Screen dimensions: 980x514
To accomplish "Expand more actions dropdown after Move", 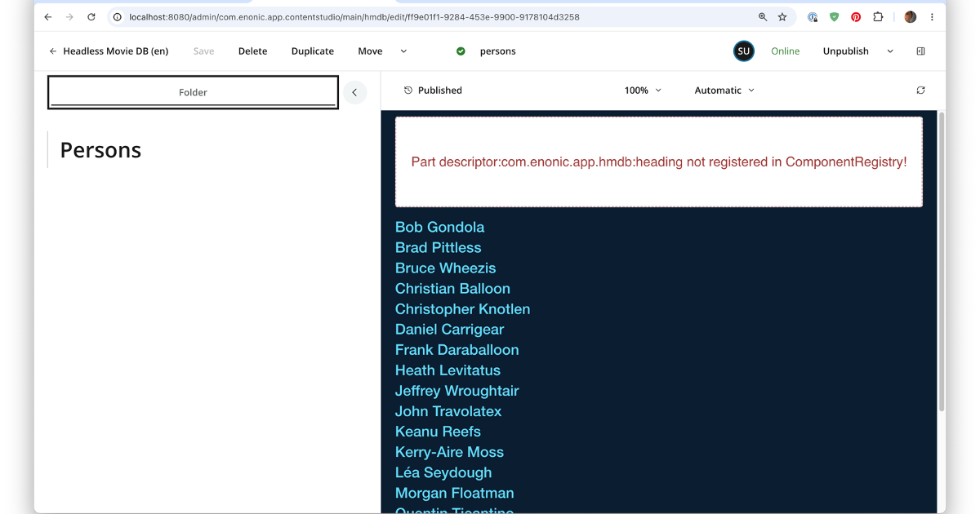I will tap(403, 51).
